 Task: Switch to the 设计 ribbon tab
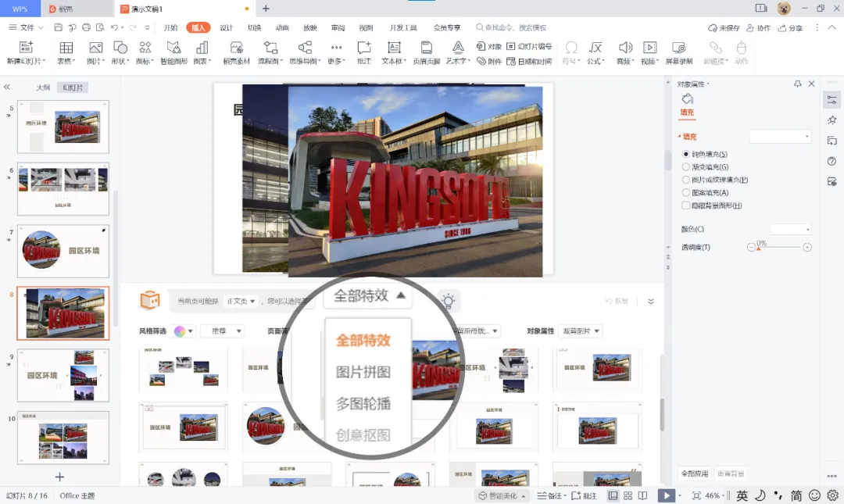226,27
